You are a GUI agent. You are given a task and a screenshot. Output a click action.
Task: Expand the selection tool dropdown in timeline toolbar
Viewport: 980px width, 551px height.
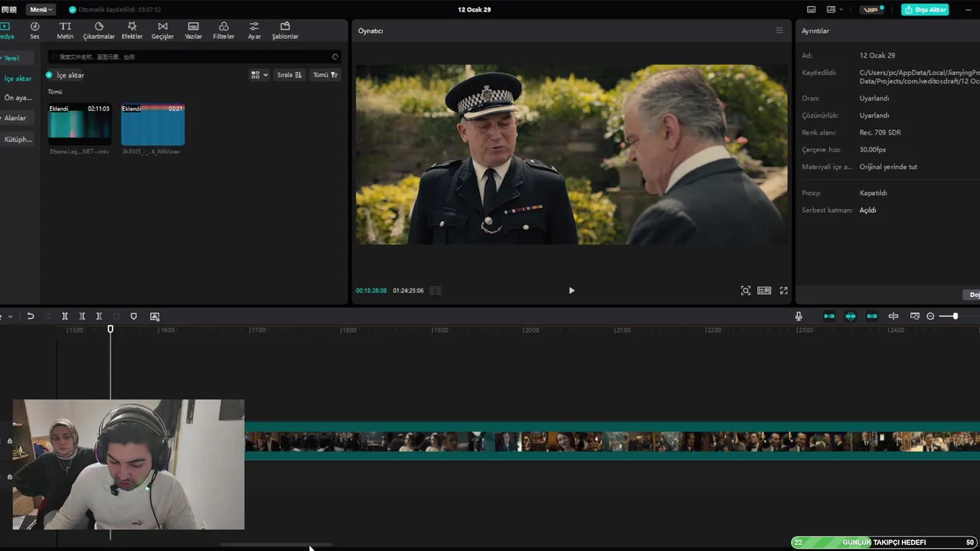[8, 316]
